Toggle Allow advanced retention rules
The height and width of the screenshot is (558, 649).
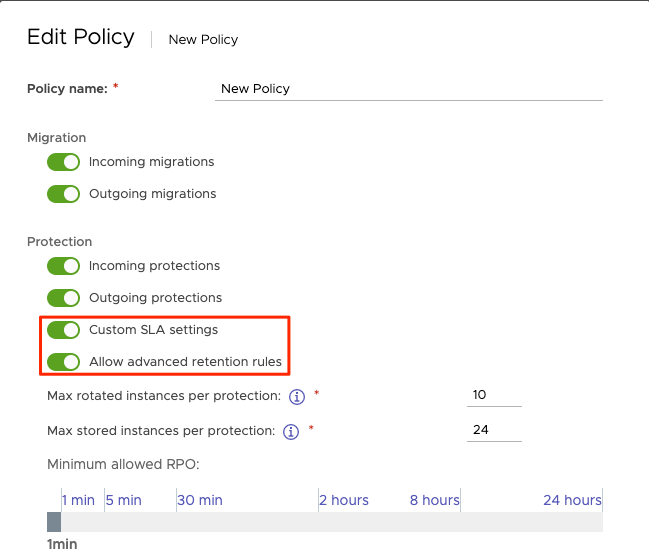[64, 362]
